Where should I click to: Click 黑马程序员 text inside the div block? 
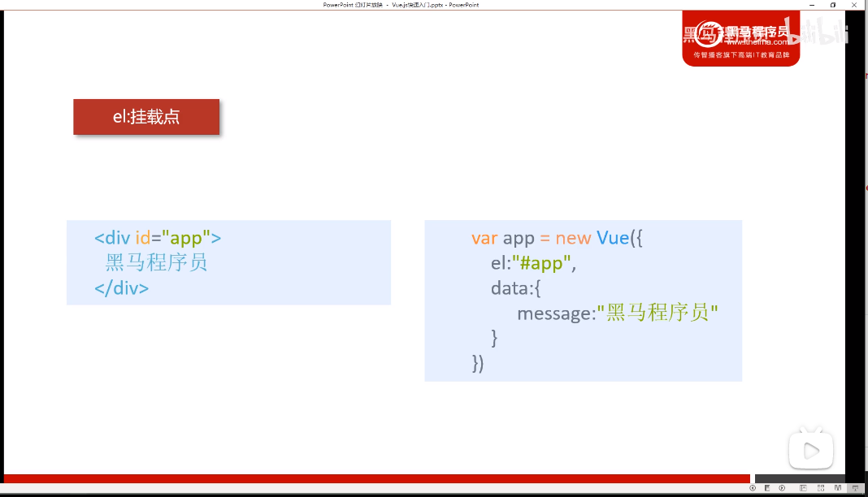[x=157, y=262]
